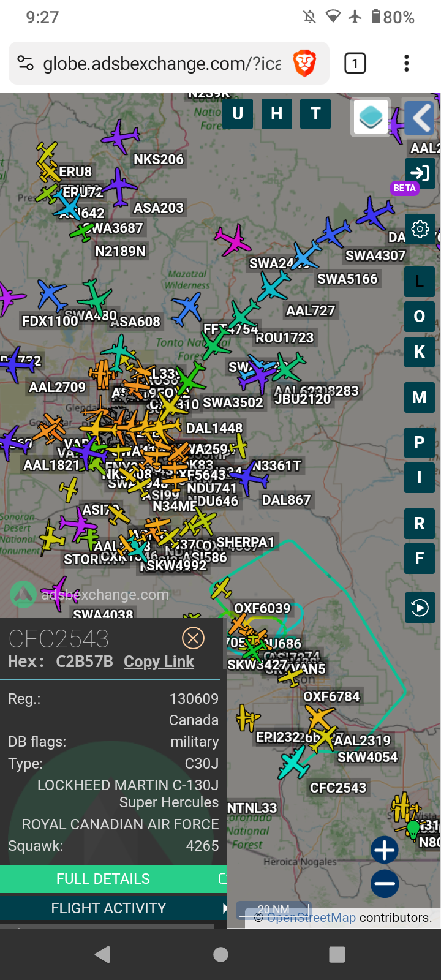Click the ROYAL CANADIAN AIR FORCE text

click(x=121, y=824)
